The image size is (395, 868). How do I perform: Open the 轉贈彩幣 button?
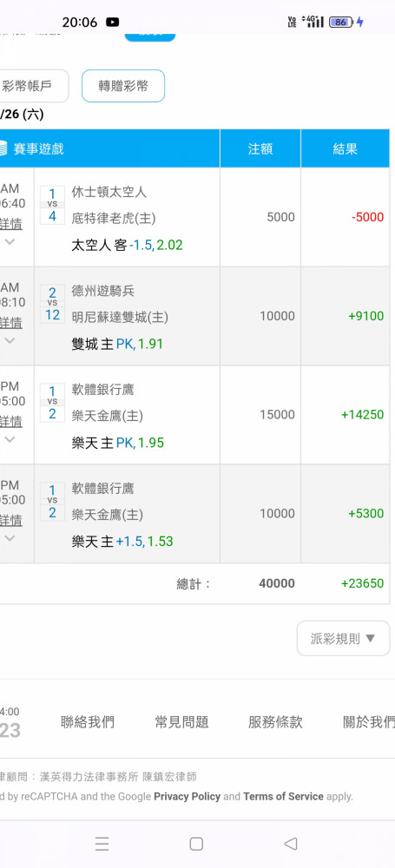point(123,86)
